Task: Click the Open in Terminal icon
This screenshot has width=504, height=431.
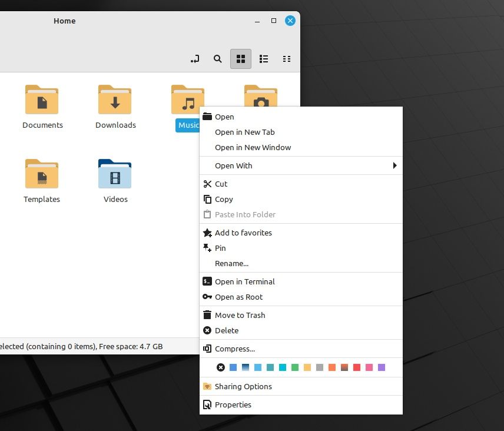Action: (x=207, y=281)
